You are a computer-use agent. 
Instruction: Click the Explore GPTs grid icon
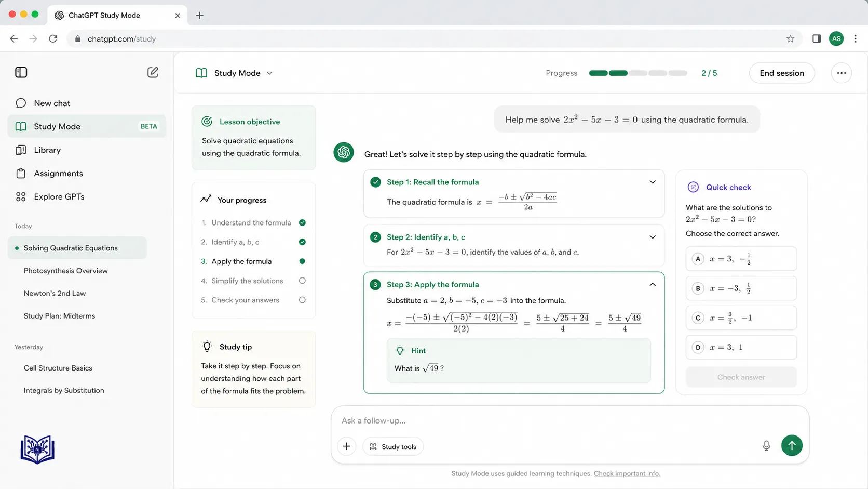coord(21,196)
